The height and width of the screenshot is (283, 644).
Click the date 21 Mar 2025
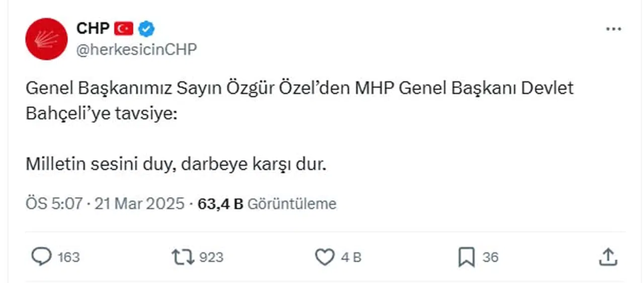[x=139, y=204]
